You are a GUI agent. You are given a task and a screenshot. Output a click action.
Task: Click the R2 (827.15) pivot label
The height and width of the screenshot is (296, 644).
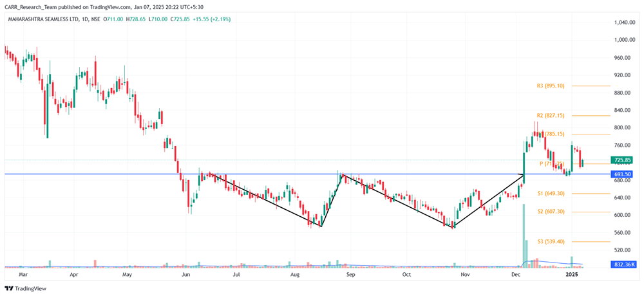click(x=551, y=116)
